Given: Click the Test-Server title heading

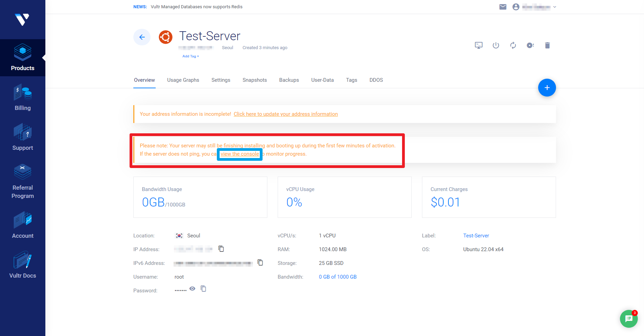Looking at the screenshot, I should (210, 36).
